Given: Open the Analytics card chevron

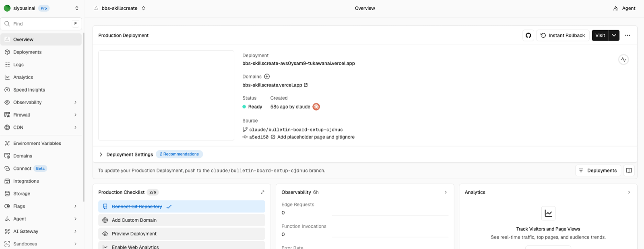Looking at the screenshot, I should [x=629, y=192].
